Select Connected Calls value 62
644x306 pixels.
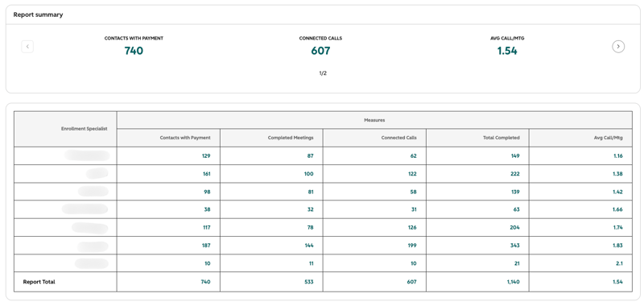pyautogui.click(x=413, y=156)
